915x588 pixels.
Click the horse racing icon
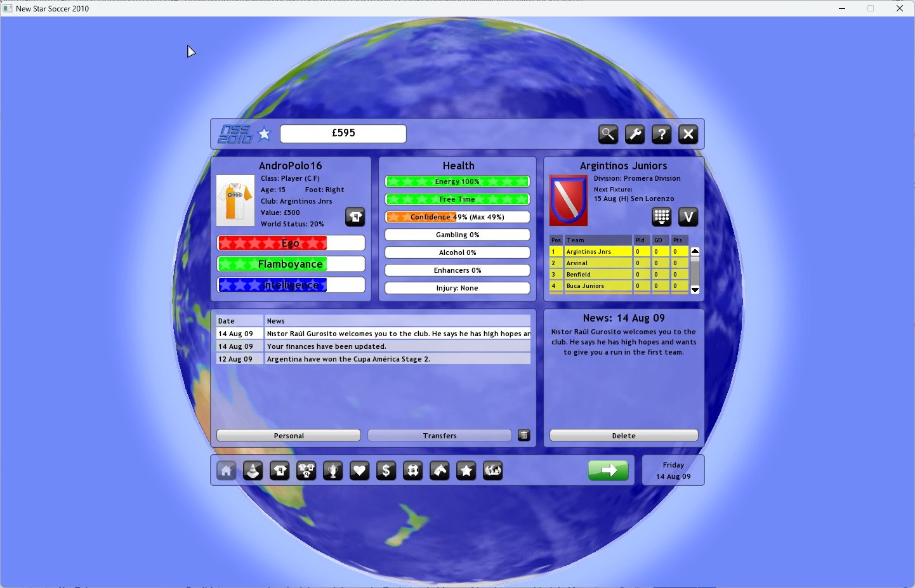point(440,471)
